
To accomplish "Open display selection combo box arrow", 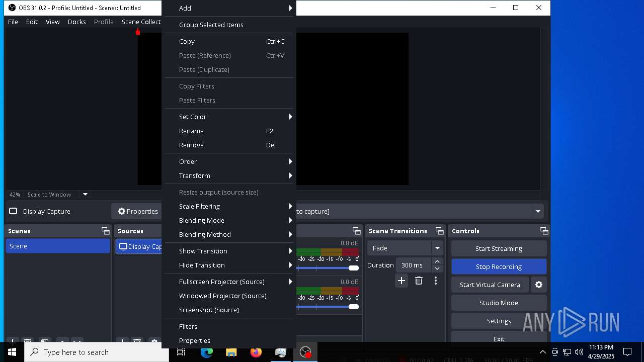I will (538, 211).
